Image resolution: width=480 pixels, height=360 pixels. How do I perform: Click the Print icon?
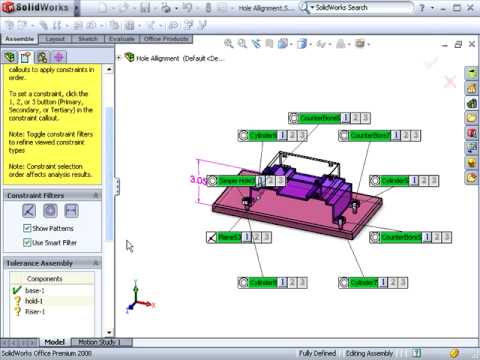[x=165, y=8]
